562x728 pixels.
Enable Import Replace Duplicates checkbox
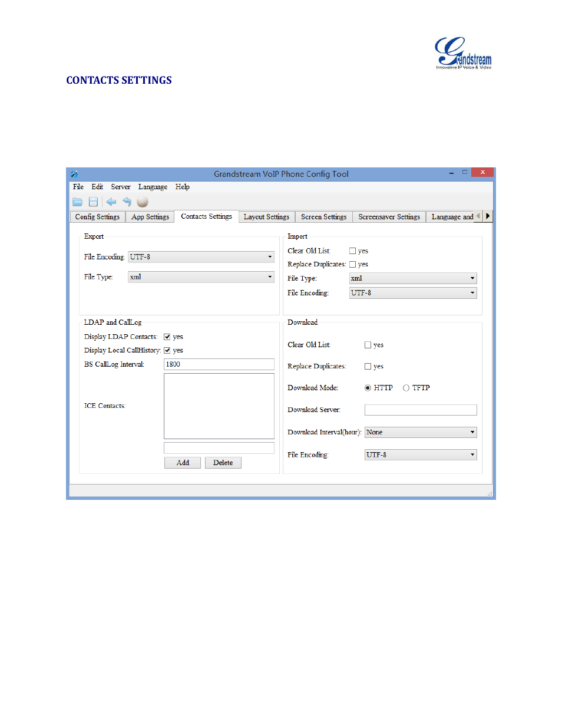coord(352,265)
